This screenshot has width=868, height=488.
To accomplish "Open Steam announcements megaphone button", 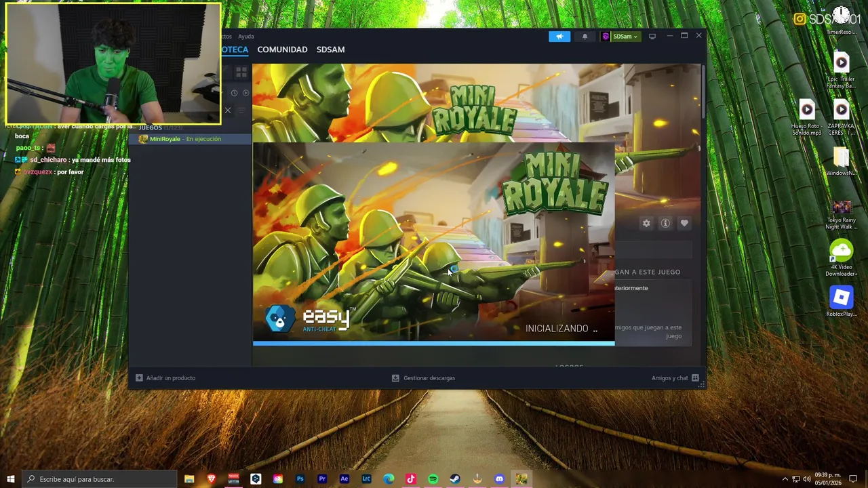I will tap(559, 37).
